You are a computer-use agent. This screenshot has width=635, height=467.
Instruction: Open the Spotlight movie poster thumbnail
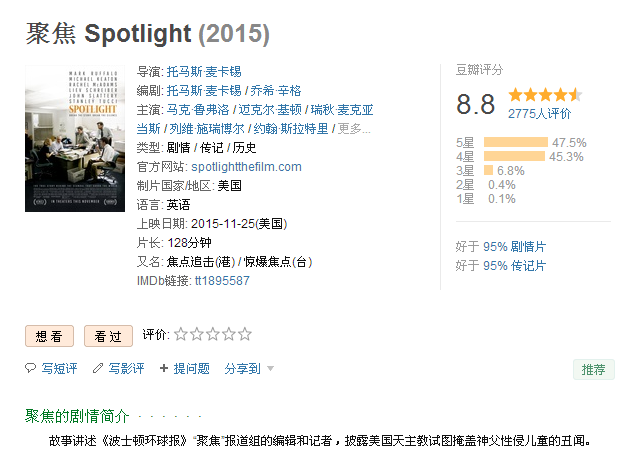click(75, 139)
